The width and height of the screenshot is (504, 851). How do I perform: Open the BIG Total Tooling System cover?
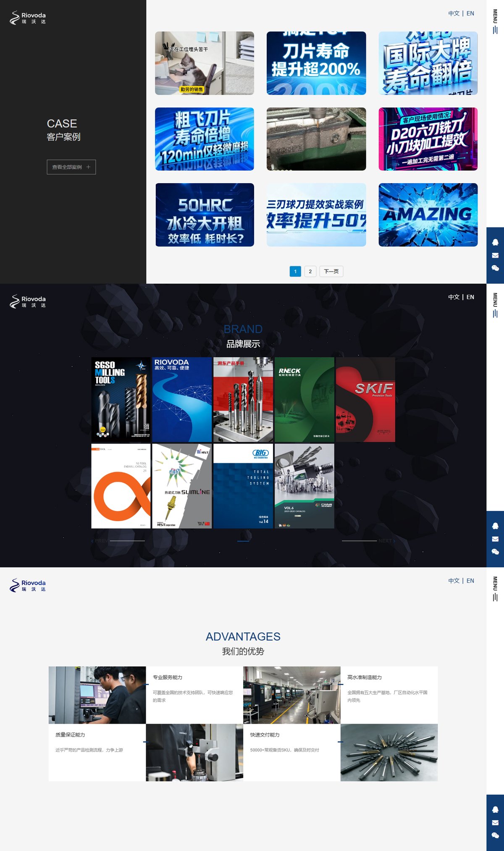(x=243, y=486)
